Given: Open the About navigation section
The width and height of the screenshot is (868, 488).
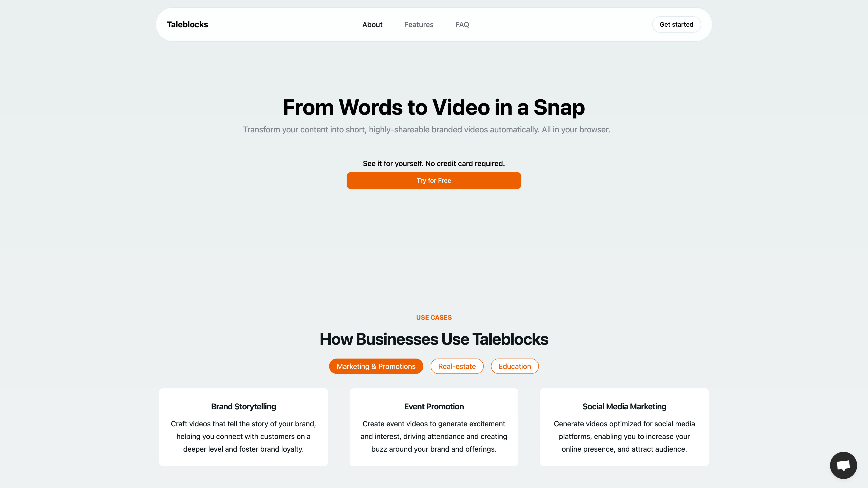Looking at the screenshot, I should pos(372,24).
